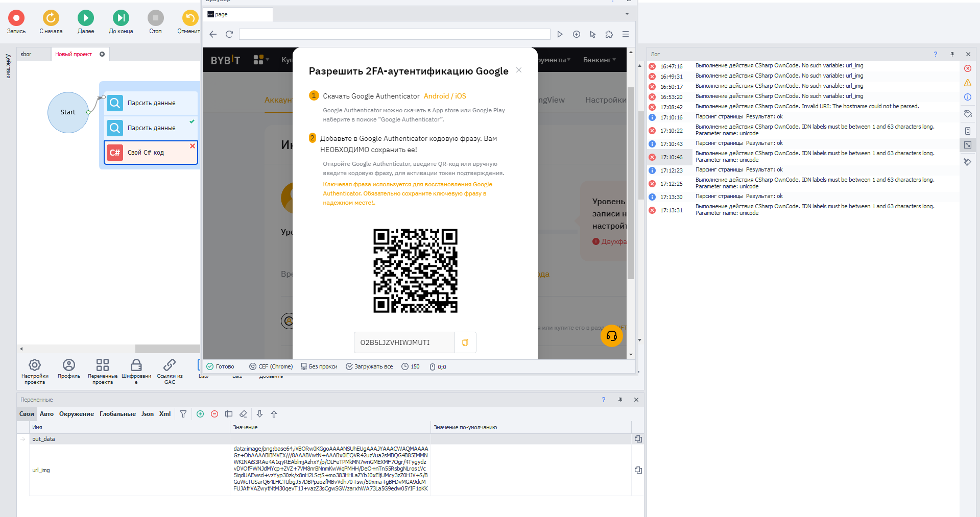
Task: Move the variable down with arrow icon
Action: [259, 414]
